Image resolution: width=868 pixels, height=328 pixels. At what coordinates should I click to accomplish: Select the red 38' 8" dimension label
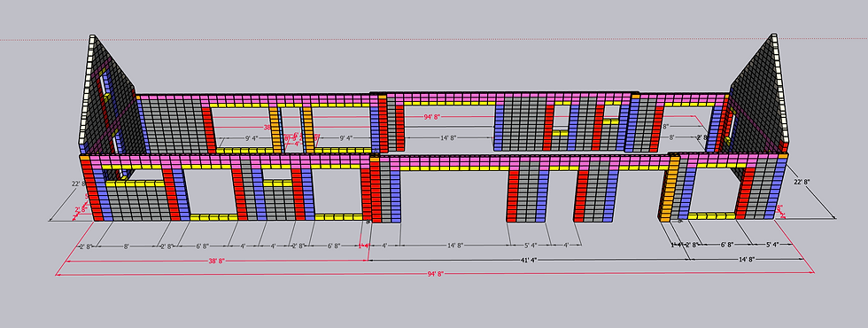(216, 261)
